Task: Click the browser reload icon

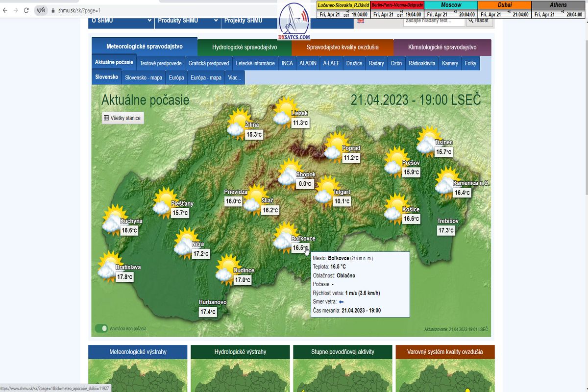Action: tap(26, 10)
